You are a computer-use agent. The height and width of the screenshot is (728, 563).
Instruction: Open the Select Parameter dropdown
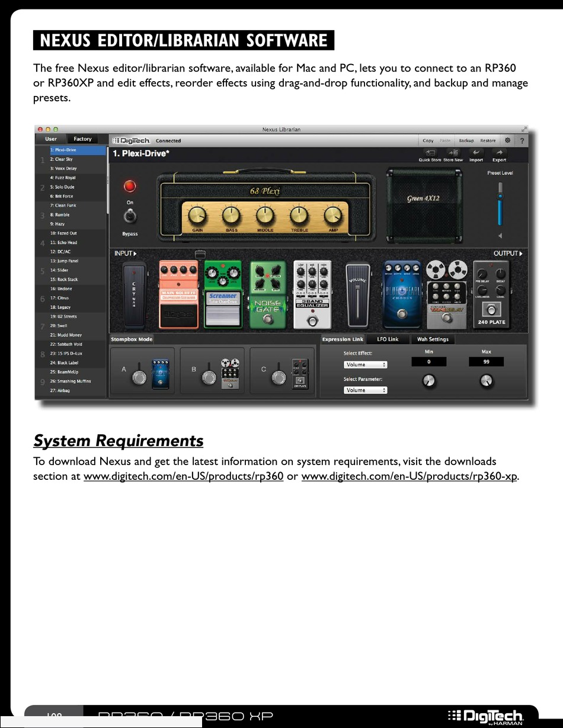[366, 390]
